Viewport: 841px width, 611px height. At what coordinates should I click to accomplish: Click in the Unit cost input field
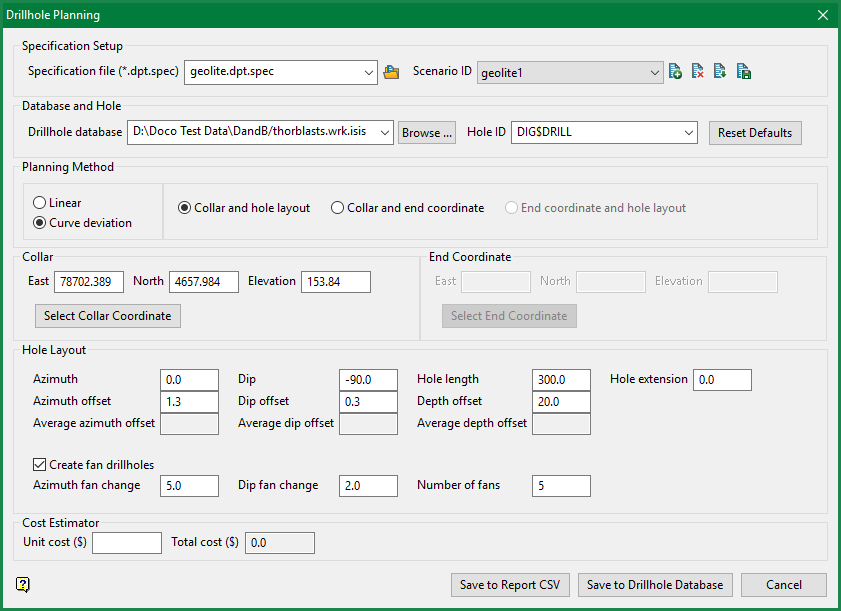coord(127,542)
